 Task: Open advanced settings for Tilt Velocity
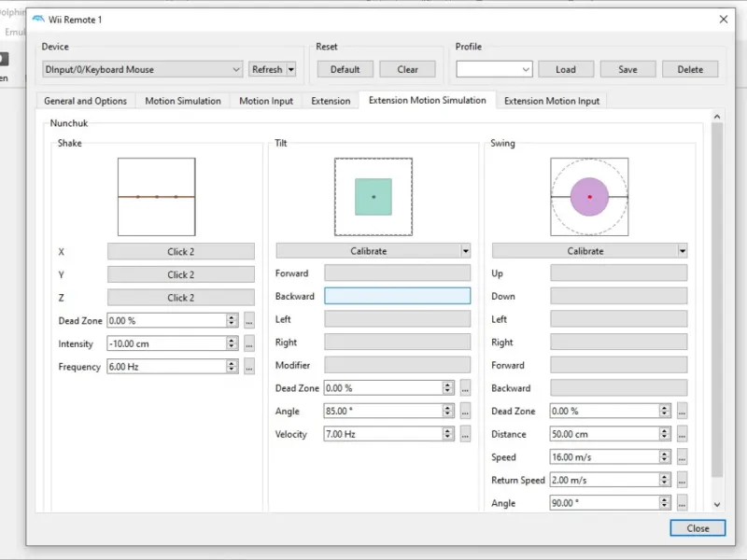coord(465,434)
